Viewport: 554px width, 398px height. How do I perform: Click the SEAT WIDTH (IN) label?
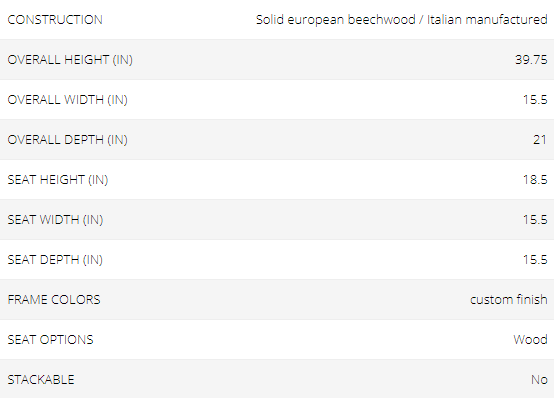point(55,220)
